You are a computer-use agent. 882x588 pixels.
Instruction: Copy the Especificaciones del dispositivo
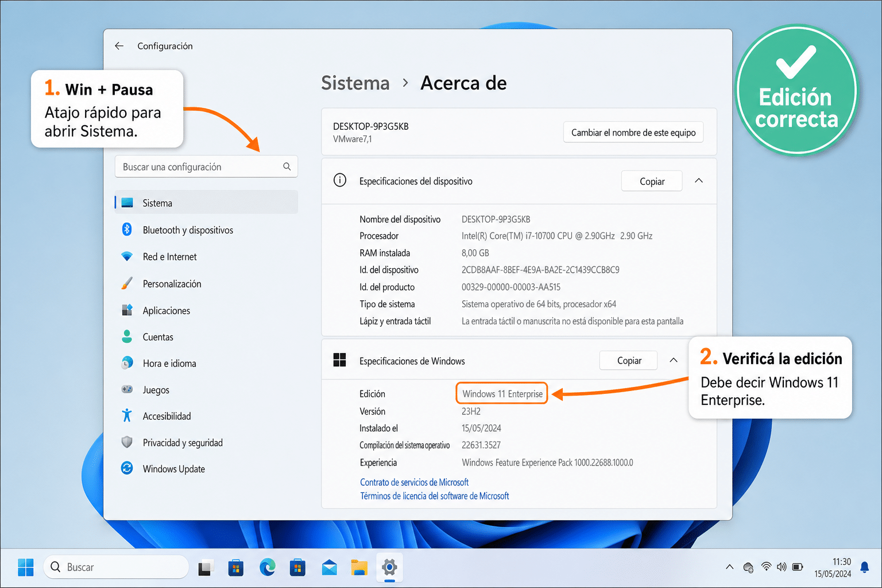pyautogui.click(x=652, y=181)
